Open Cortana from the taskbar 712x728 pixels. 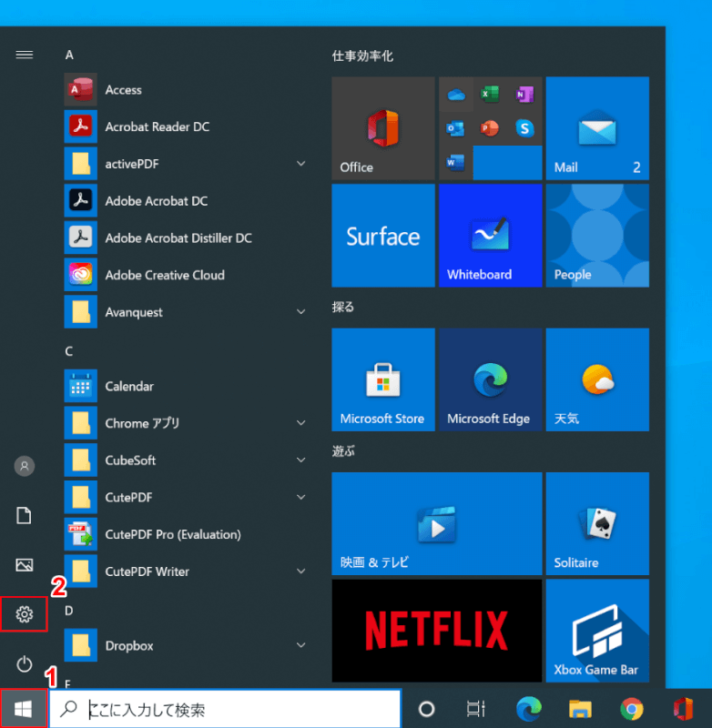426,709
